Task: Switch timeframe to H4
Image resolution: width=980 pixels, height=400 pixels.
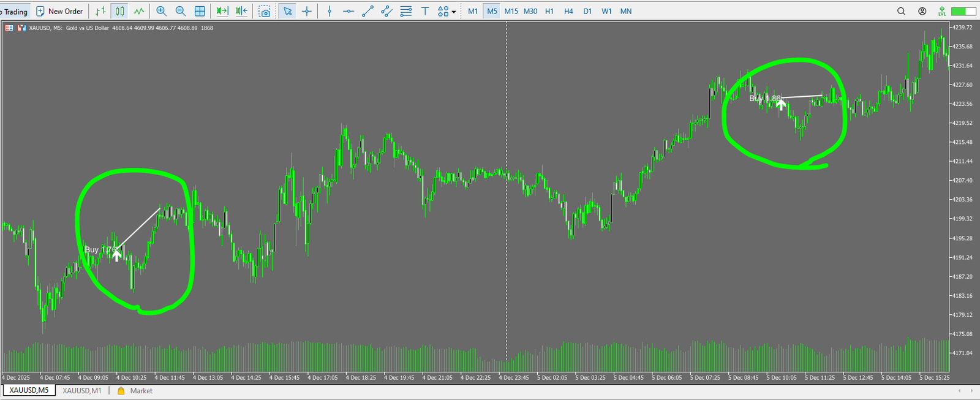Action: [568, 11]
